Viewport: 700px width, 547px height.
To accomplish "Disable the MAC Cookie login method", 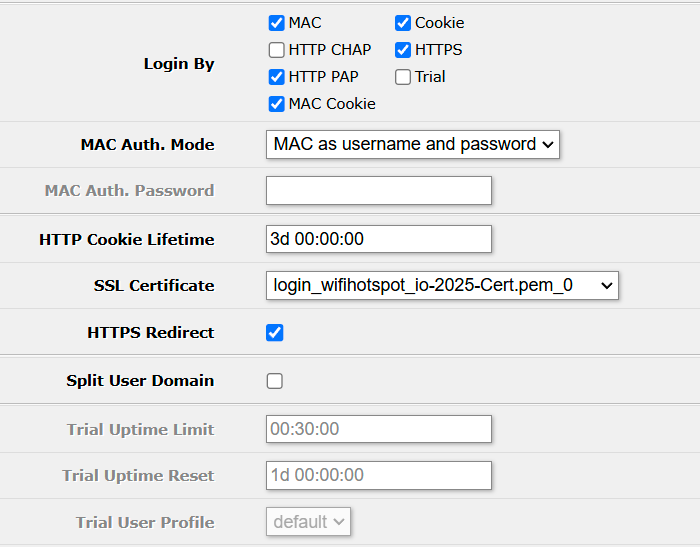I will 277,104.
